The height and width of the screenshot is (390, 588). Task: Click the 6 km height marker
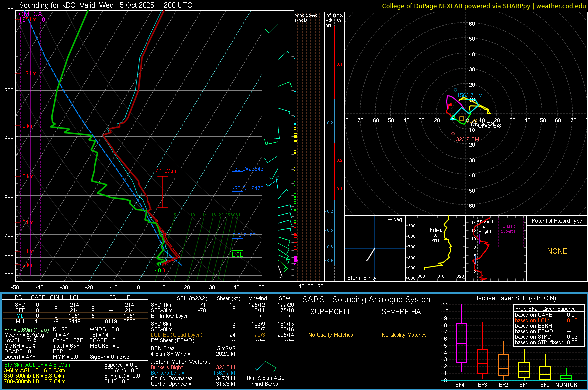[28, 176]
